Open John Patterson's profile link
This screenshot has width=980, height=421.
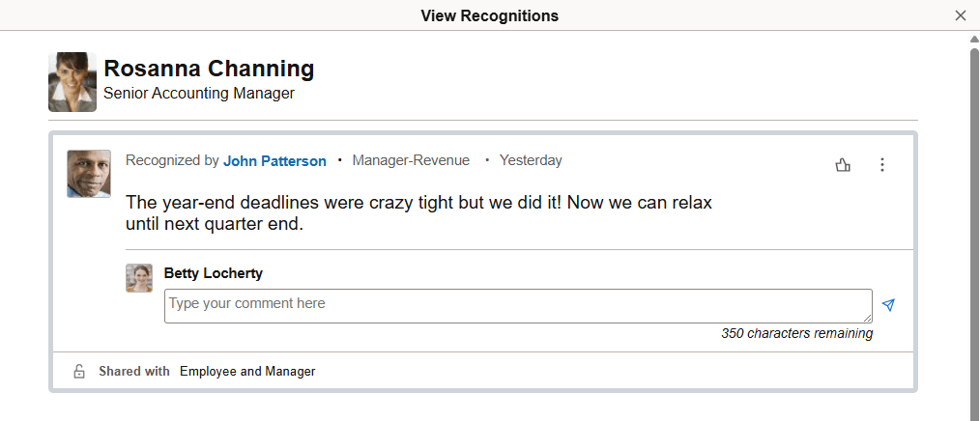[274, 161]
